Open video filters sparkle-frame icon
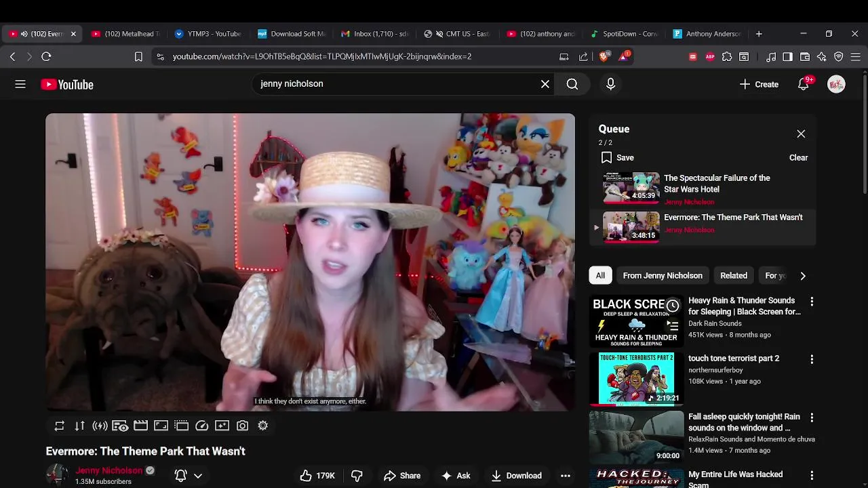The height and width of the screenshot is (488, 868). pyautogui.click(x=222, y=426)
